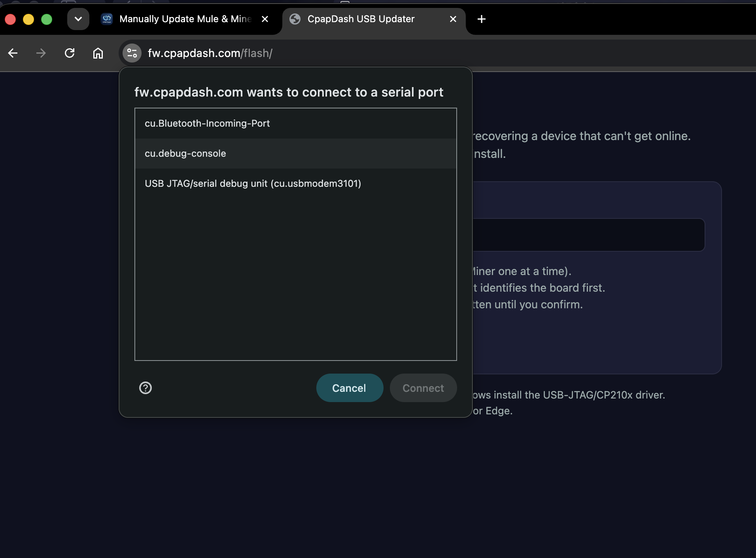
Task: Click the forward navigation arrow
Action: 41,53
